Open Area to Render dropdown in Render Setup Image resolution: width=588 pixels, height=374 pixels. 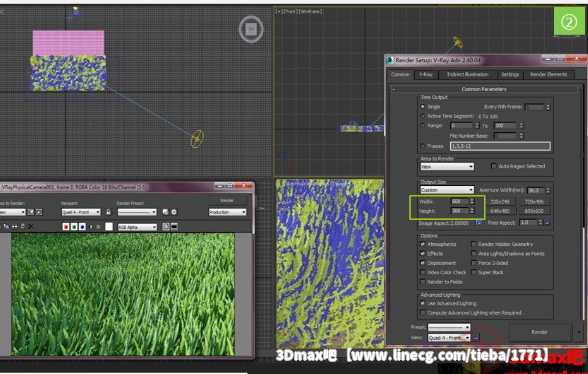pos(447,167)
